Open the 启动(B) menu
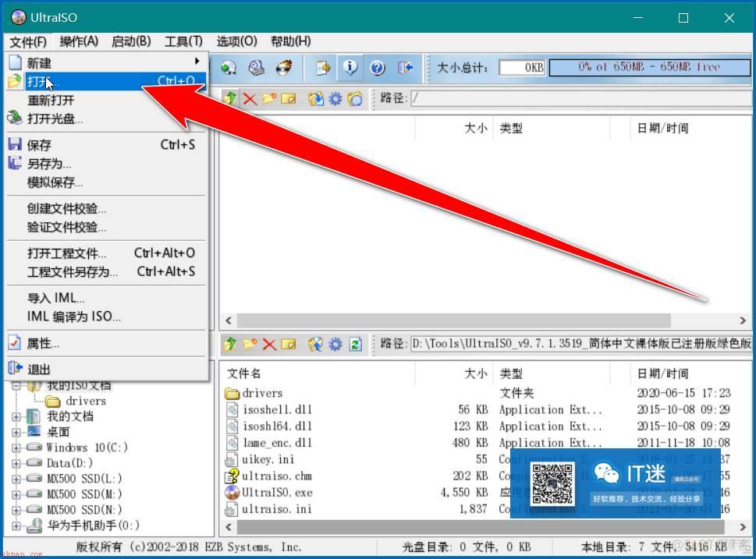This screenshot has width=756, height=559. [x=131, y=41]
